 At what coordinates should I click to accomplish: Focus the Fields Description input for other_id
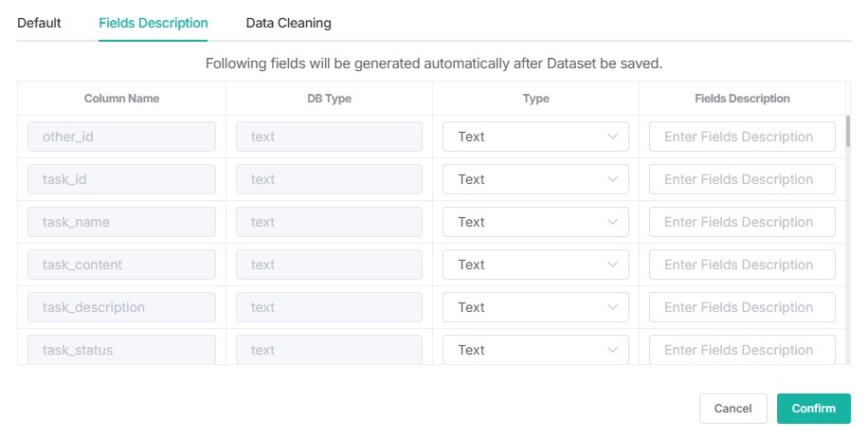[x=742, y=137]
